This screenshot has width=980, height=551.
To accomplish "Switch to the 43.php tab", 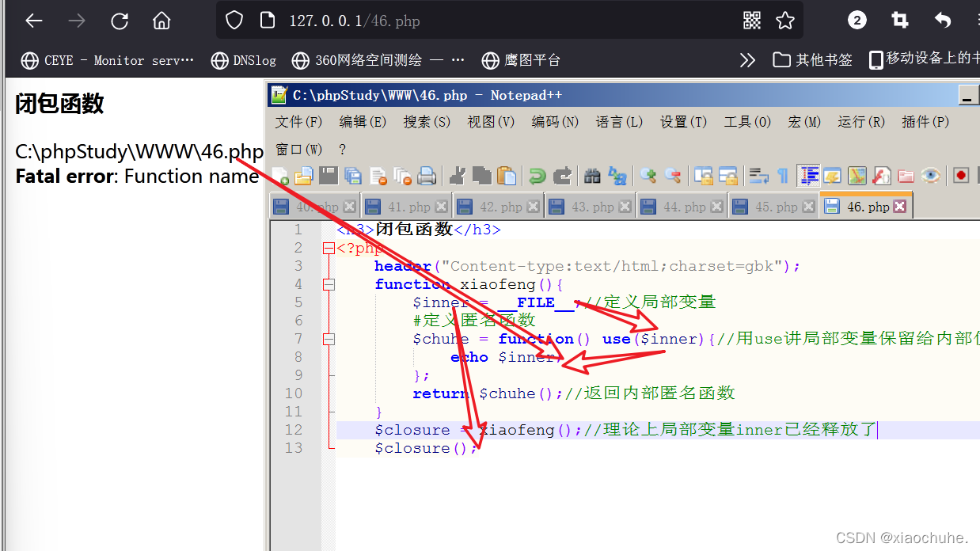I will pyautogui.click(x=590, y=207).
